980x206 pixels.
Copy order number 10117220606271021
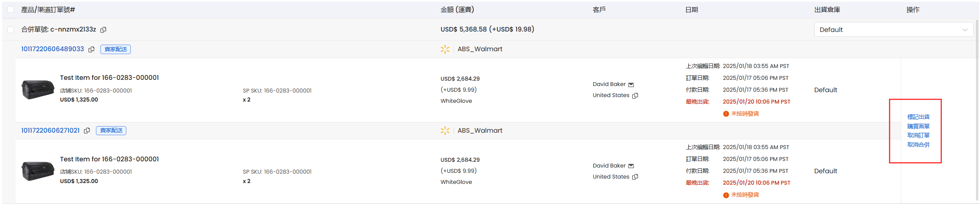(x=87, y=131)
